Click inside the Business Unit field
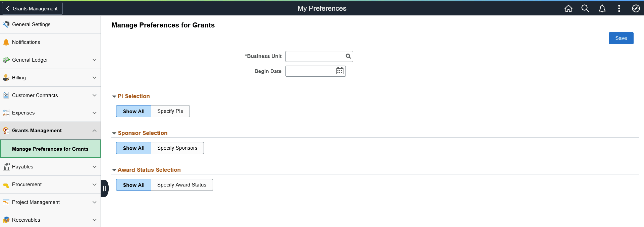Viewport: 644px width, 227px height. pos(315,56)
